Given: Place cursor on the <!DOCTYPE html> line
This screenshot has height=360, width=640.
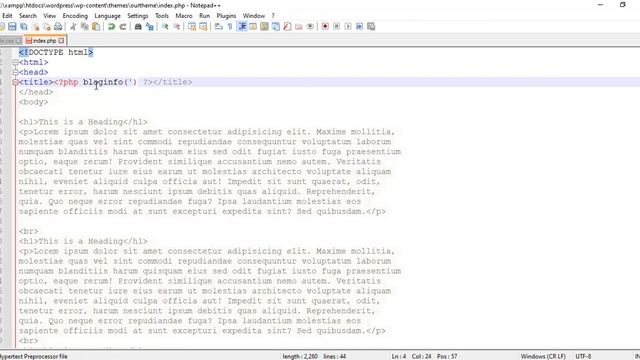Looking at the screenshot, I should [56, 53].
